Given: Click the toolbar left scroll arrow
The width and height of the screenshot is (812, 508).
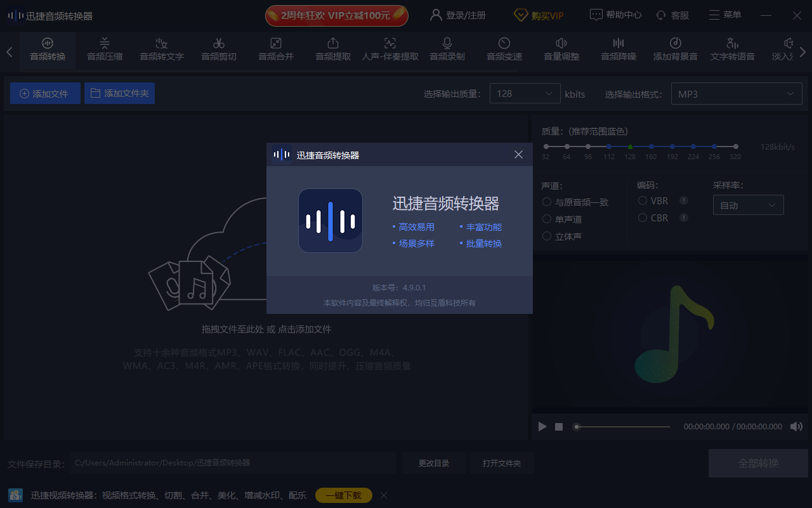Looking at the screenshot, I should [10, 51].
